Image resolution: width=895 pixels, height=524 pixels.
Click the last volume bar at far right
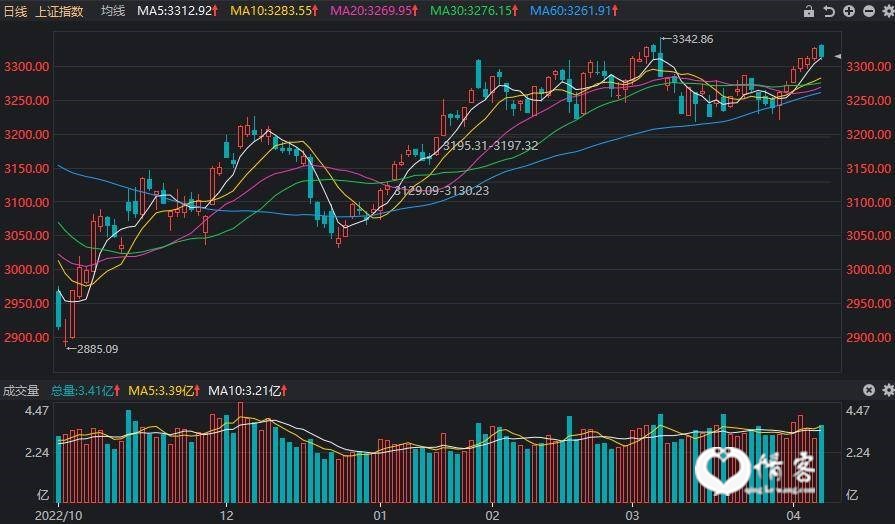pos(821,464)
